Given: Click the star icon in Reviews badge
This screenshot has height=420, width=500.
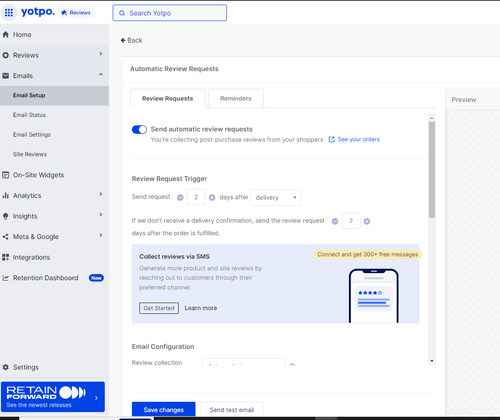Looking at the screenshot, I should [64, 13].
